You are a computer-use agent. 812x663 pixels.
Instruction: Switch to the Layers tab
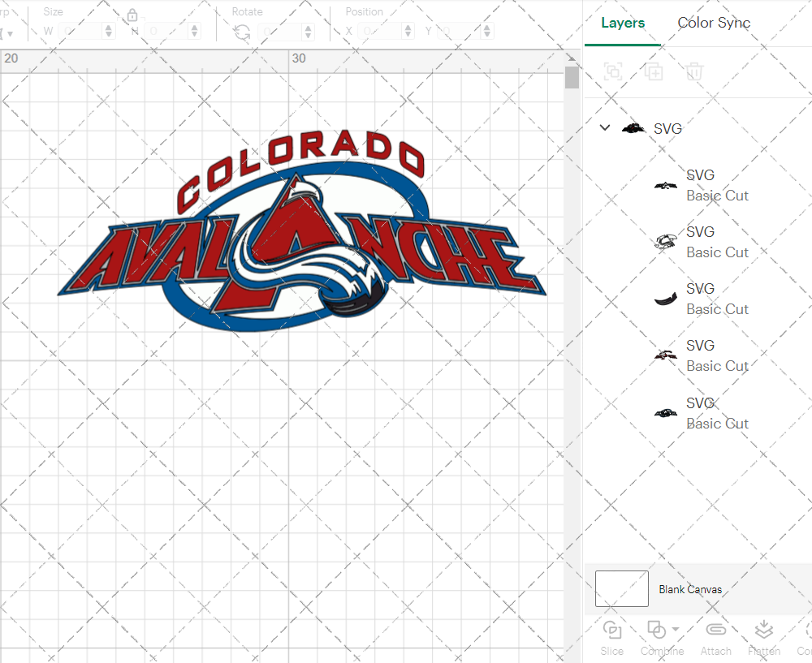click(623, 23)
